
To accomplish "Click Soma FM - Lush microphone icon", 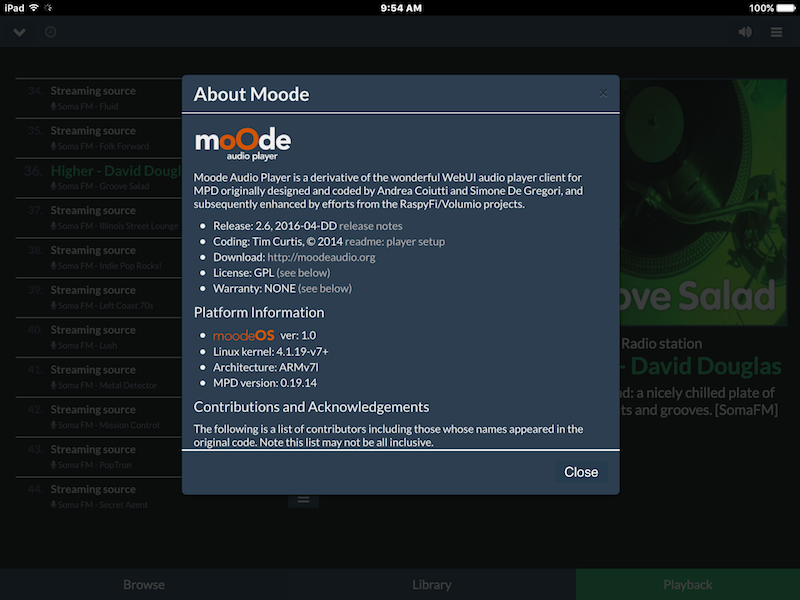I will tap(54, 345).
